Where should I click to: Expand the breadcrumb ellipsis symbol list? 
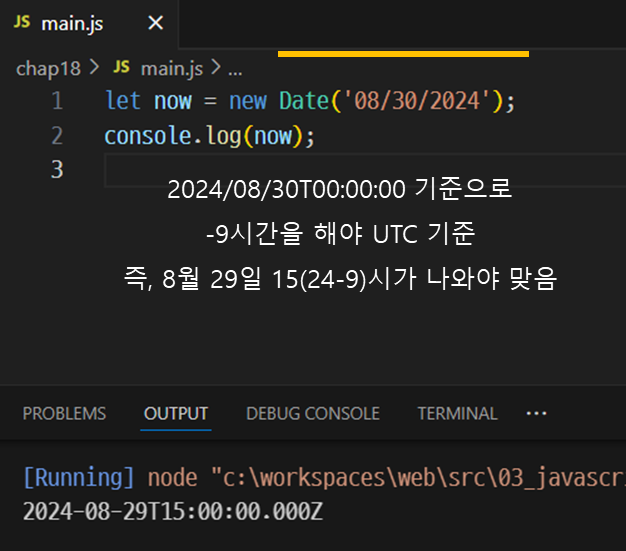coord(235,72)
